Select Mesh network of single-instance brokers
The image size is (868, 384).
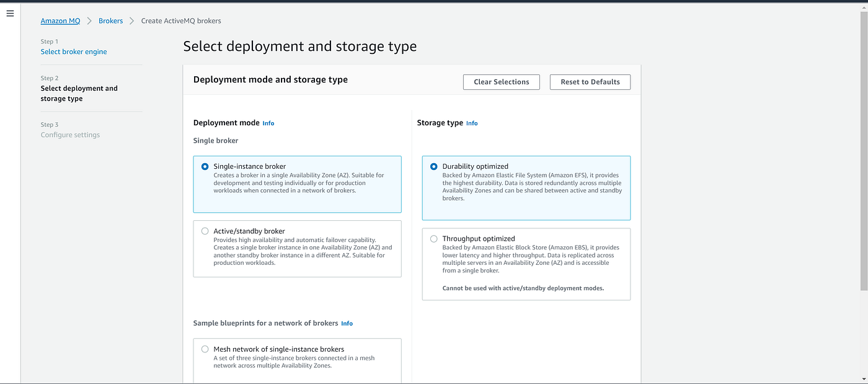(x=205, y=349)
